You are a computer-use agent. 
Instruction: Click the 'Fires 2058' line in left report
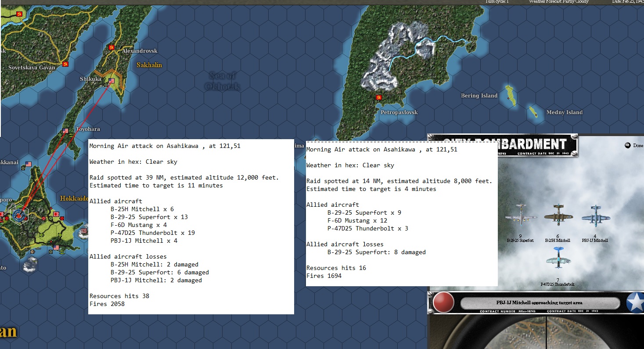click(107, 304)
